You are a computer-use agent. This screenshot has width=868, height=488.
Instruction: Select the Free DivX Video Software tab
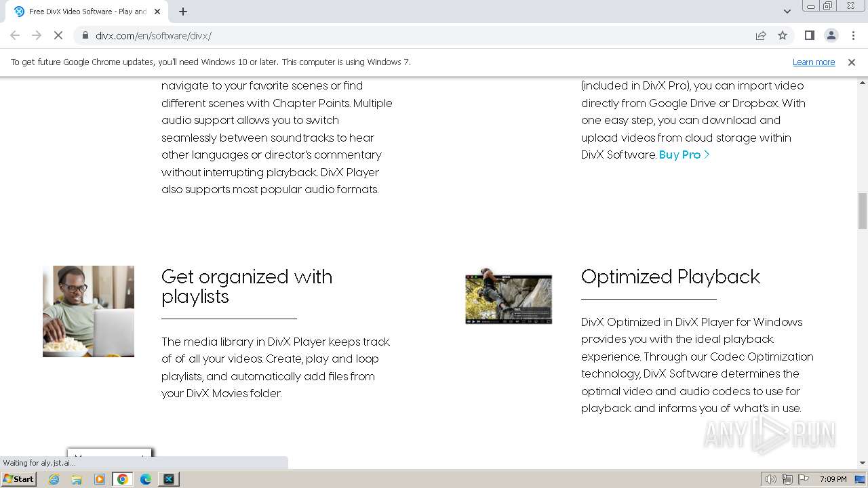[87, 12]
